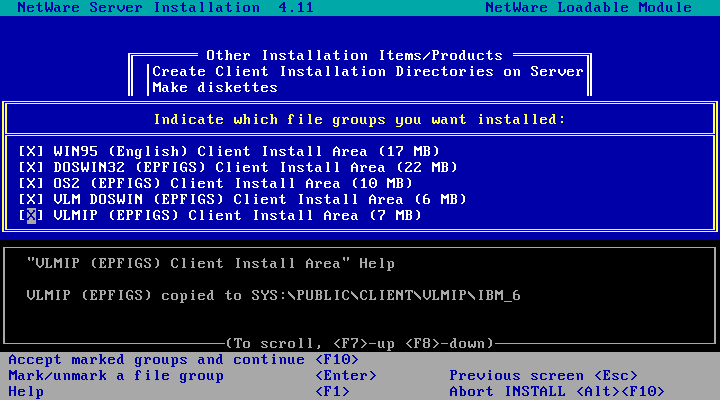Click the "VLMIP (EPFIGS) Client Install Area" Help heading
Image resolution: width=720 pixels, height=400 pixels.
pos(211,264)
